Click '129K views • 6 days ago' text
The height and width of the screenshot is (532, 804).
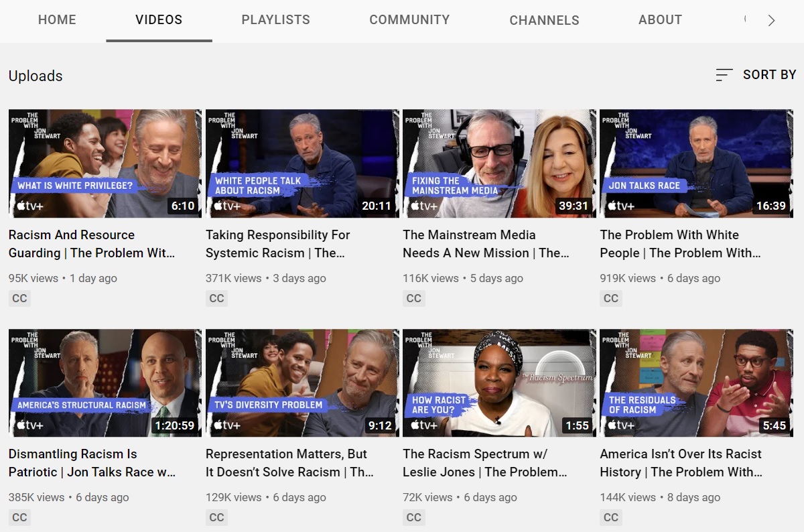click(x=266, y=497)
